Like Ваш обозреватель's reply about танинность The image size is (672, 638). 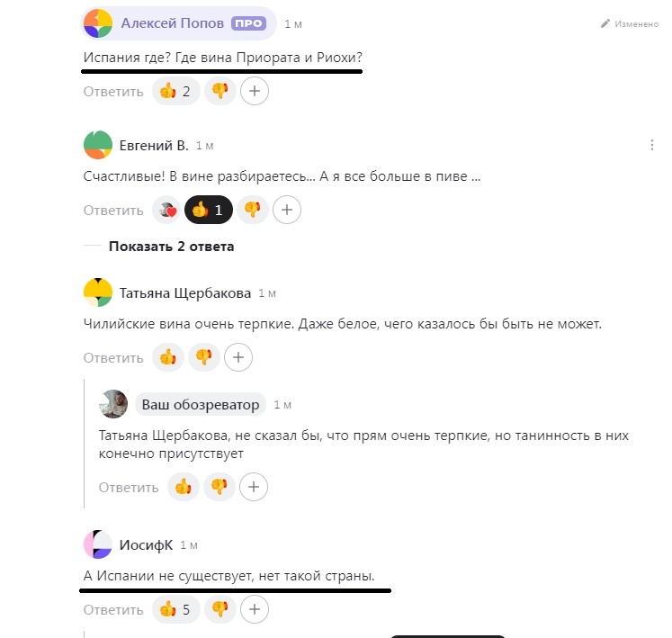184,487
